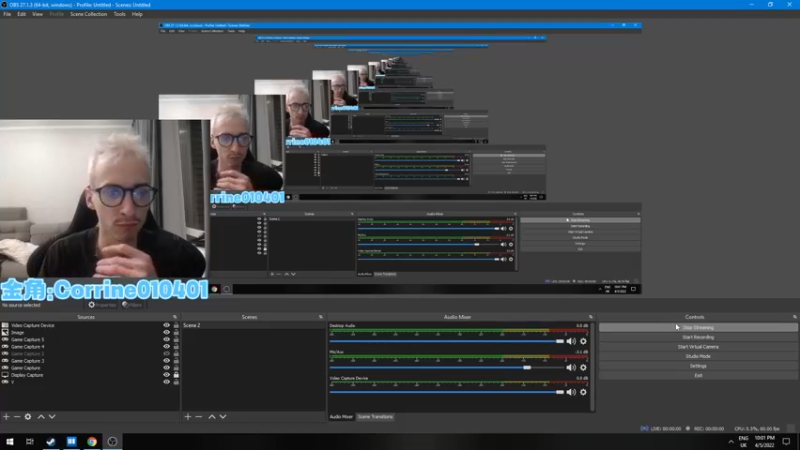Remove selected source using the Sources minus icon

point(17,417)
